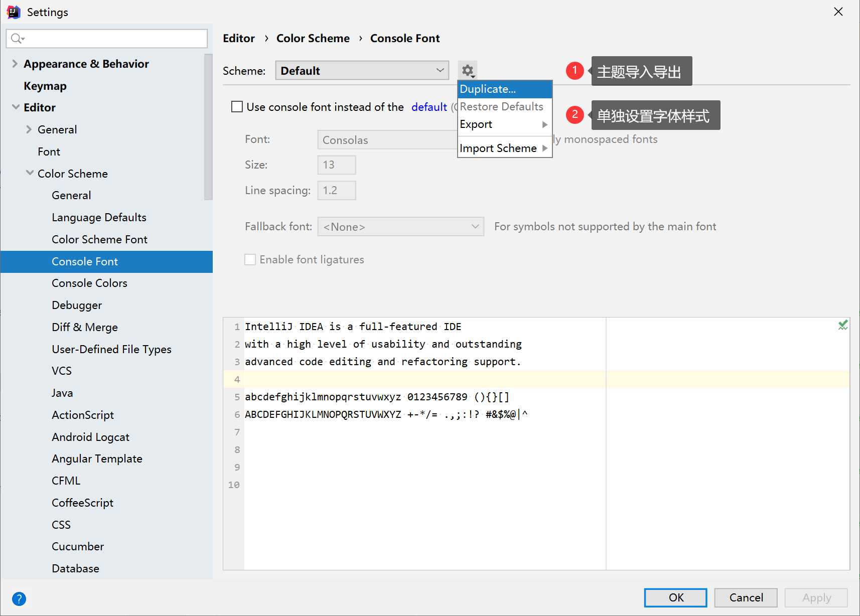Open the Import Scheme submenu arrow
The width and height of the screenshot is (860, 616).
click(x=545, y=148)
